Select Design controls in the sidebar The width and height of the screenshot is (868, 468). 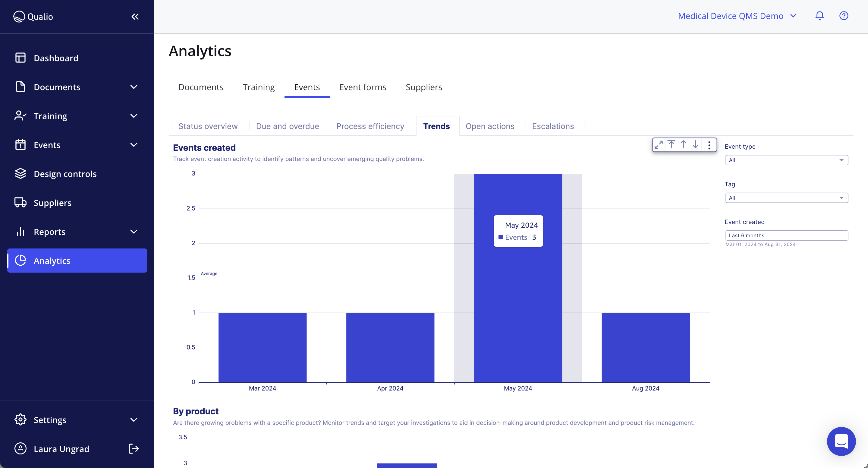65,174
